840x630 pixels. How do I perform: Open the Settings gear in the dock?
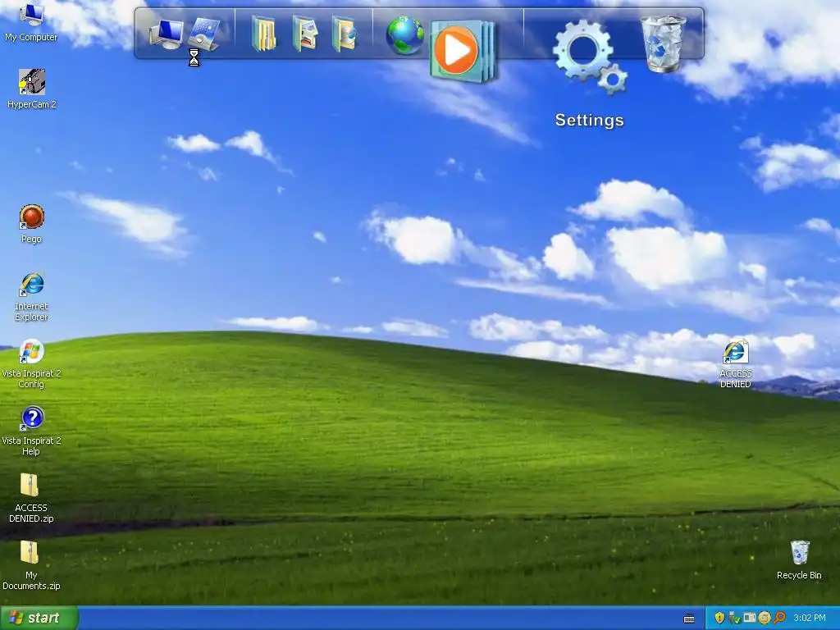tap(589, 57)
